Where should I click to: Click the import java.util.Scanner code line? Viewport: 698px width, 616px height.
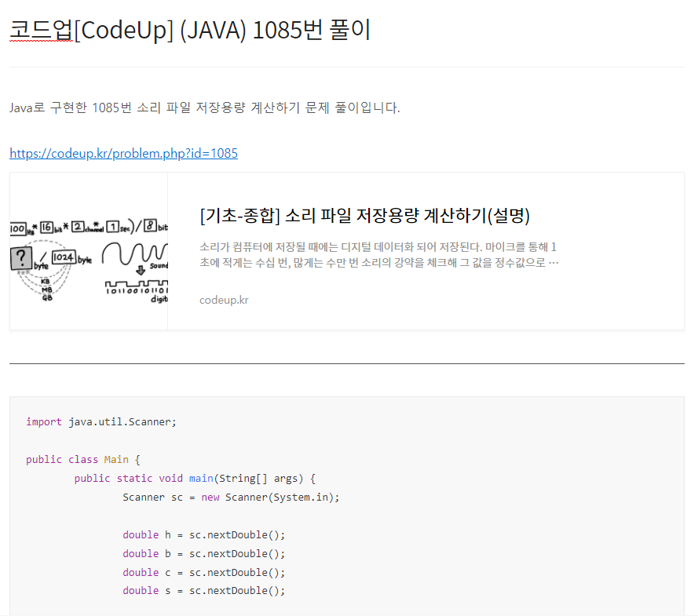pos(101,422)
